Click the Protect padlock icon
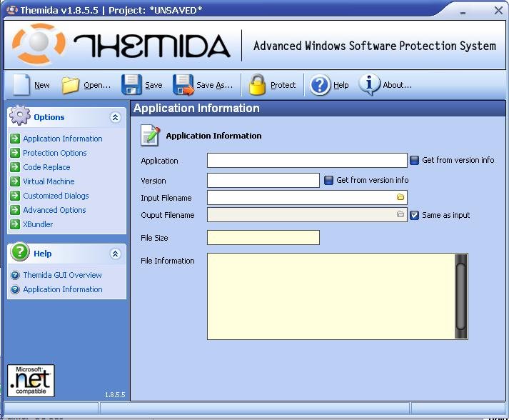The width and height of the screenshot is (509, 420). tap(257, 85)
